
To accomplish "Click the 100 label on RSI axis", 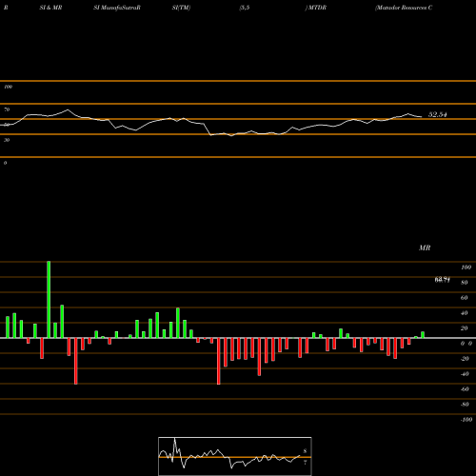I will tap(8, 87).
